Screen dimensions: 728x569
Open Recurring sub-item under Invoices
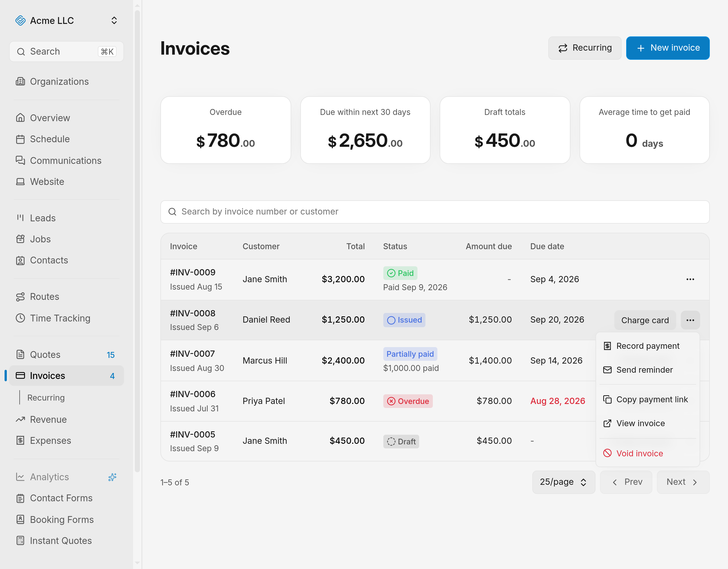[46, 397]
